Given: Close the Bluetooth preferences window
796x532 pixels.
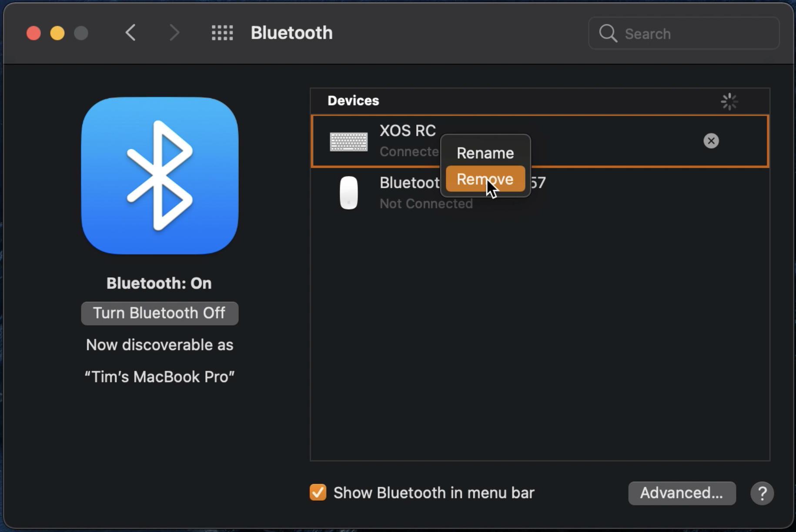Looking at the screenshot, I should (33, 33).
